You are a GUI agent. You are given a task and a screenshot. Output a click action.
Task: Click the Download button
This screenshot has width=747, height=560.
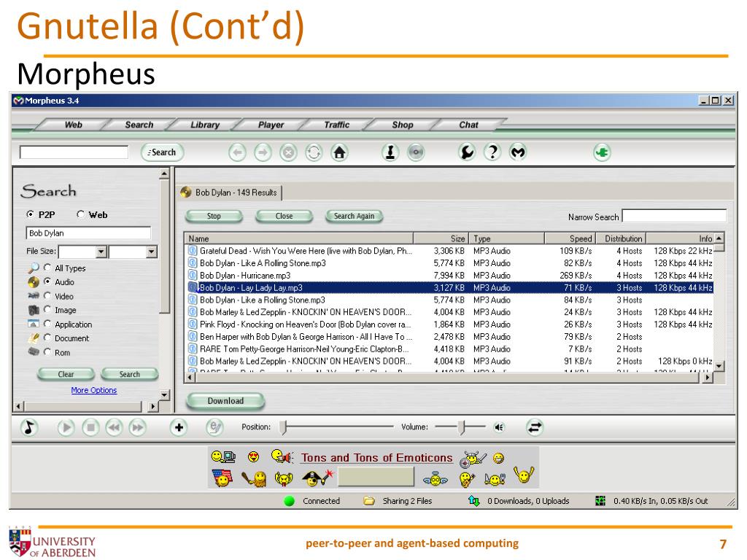225,401
